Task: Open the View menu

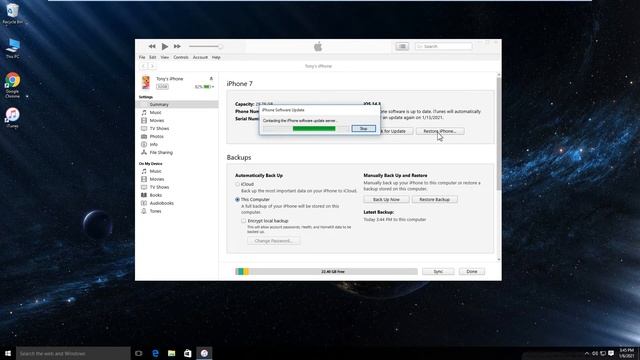Action: pos(164,58)
